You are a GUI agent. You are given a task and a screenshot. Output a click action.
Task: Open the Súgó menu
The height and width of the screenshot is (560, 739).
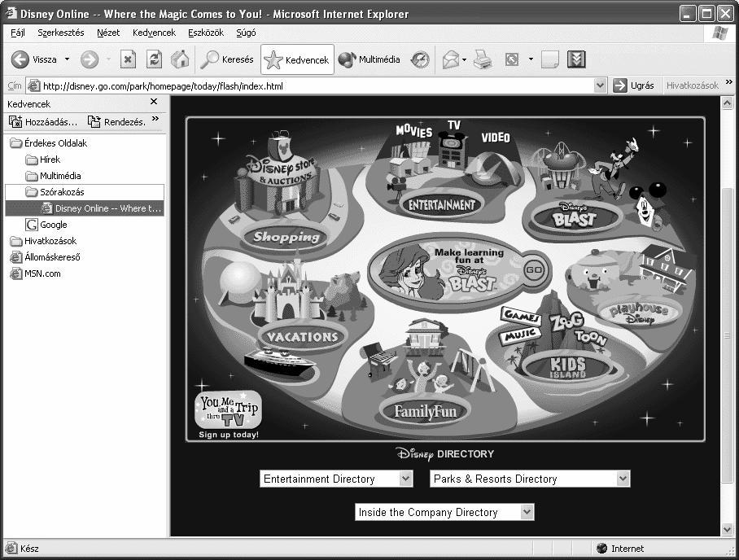click(246, 33)
